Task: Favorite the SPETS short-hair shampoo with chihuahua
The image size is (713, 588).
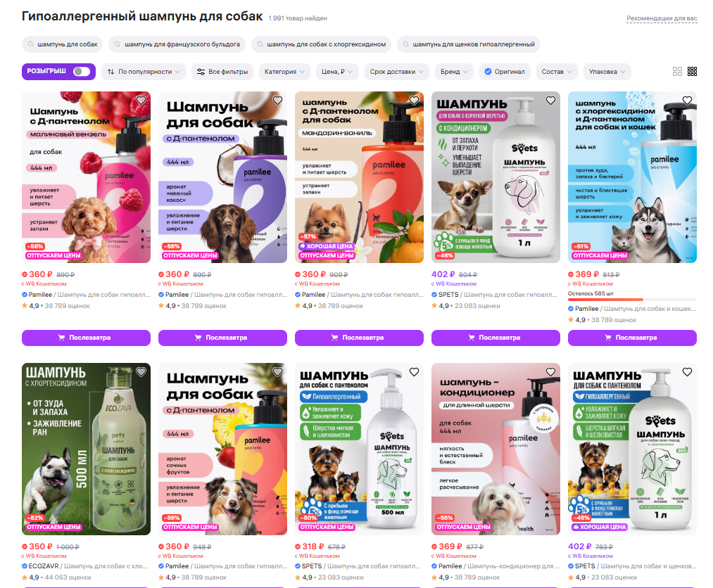Action: 550,101
